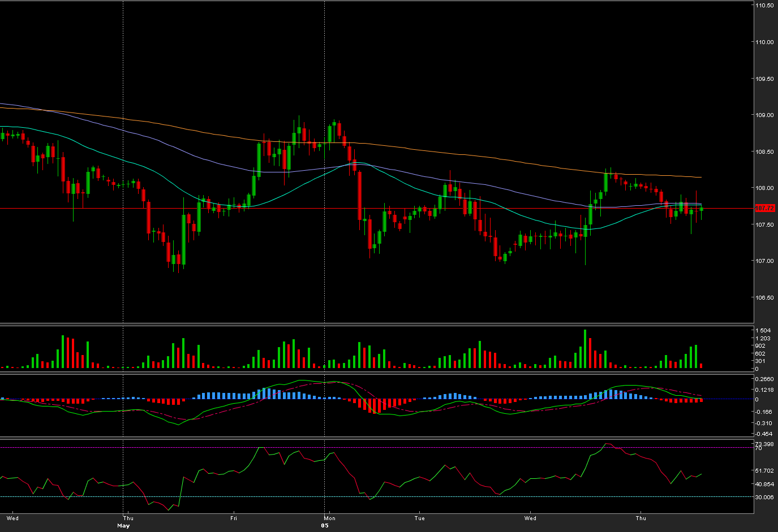Select the 70 overbought level label

(x=759, y=448)
